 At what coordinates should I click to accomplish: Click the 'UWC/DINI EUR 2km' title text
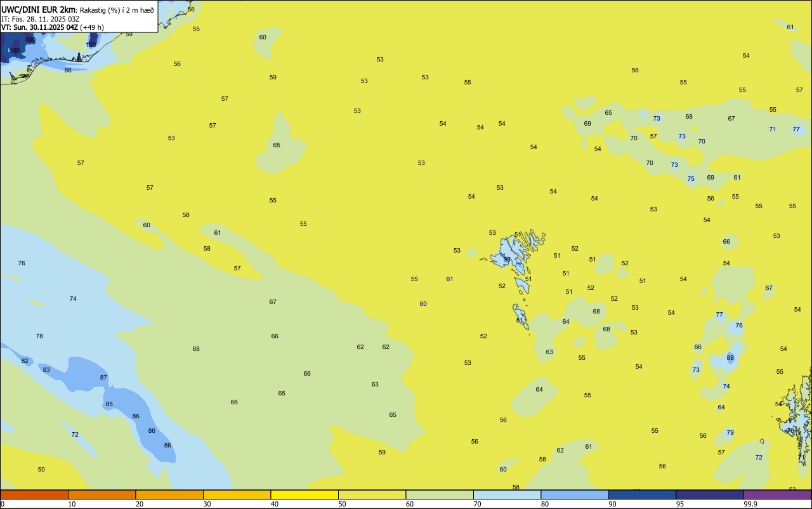(x=39, y=10)
